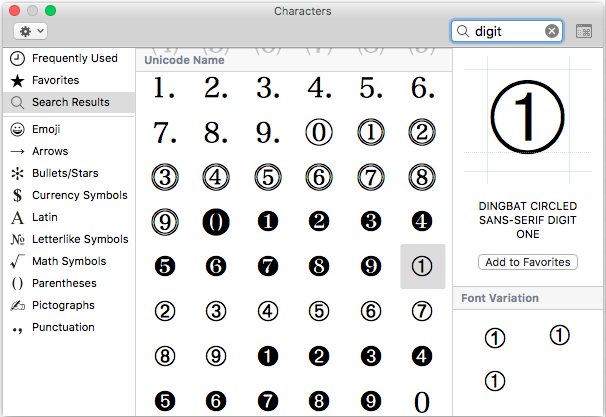Select the white circled digit zero

319,132
